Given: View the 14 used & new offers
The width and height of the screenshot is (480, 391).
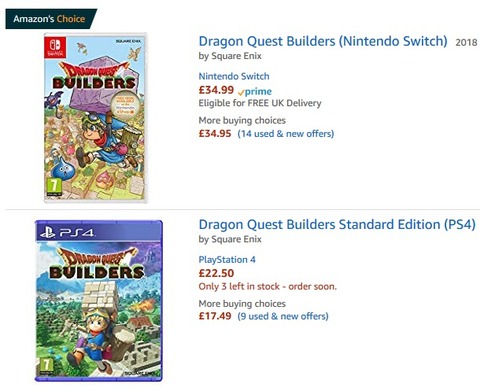Looking at the screenshot, I should pos(286,134).
